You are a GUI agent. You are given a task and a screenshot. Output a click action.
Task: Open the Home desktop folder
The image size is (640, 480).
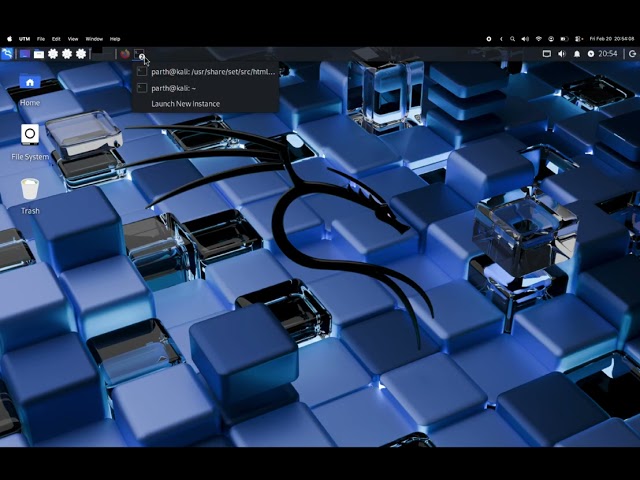[x=30, y=91]
